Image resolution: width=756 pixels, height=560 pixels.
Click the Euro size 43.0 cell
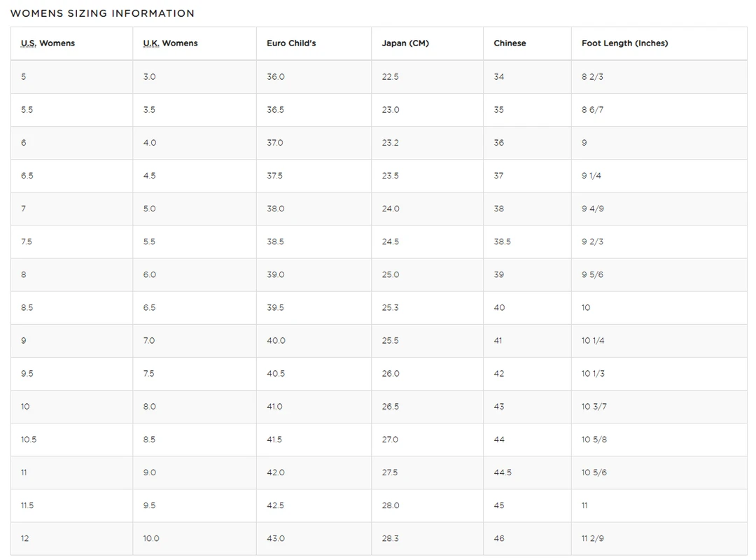click(x=276, y=538)
